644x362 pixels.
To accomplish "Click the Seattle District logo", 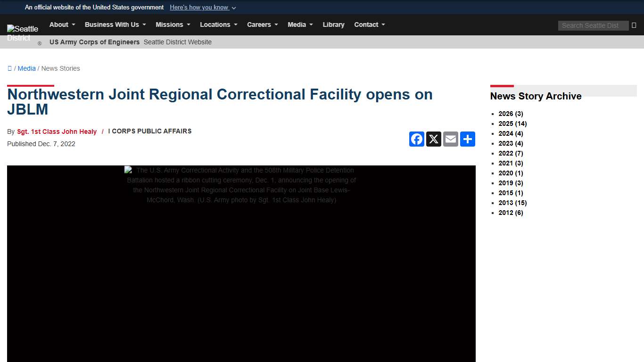I will coord(23,33).
